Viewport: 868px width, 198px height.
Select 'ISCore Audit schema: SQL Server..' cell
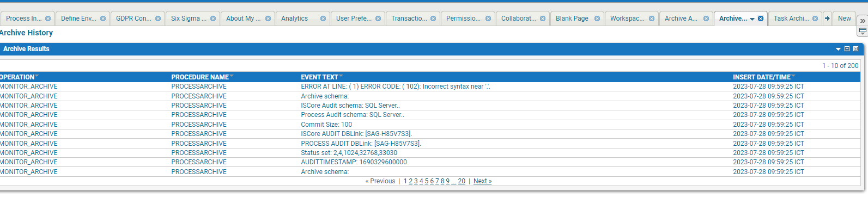coord(350,106)
